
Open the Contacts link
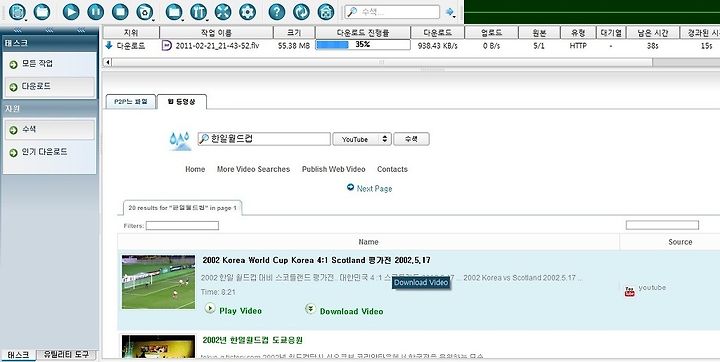[x=392, y=169]
